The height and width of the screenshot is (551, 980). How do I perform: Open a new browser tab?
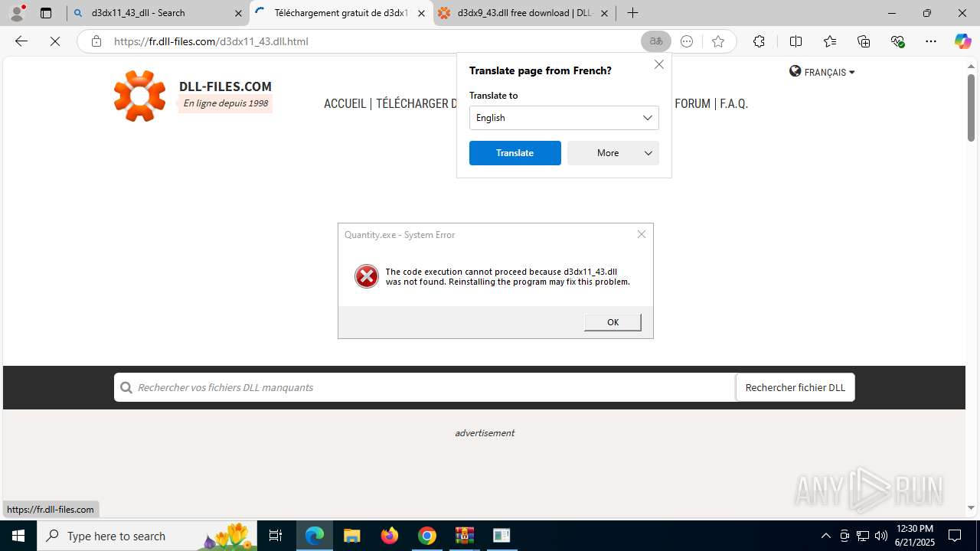pos(632,13)
